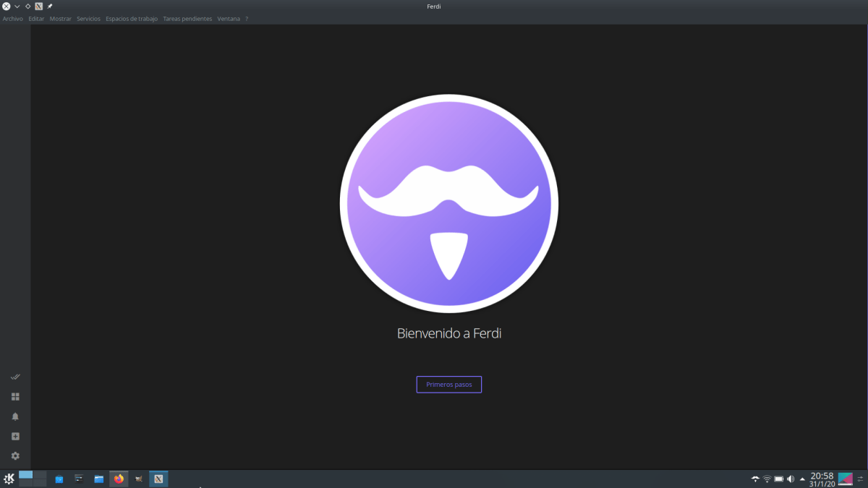Image resolution: width=868 pixels, height=488 pixels.
Task: Click the Ferdi mustache logo
Action: point(449,204)
